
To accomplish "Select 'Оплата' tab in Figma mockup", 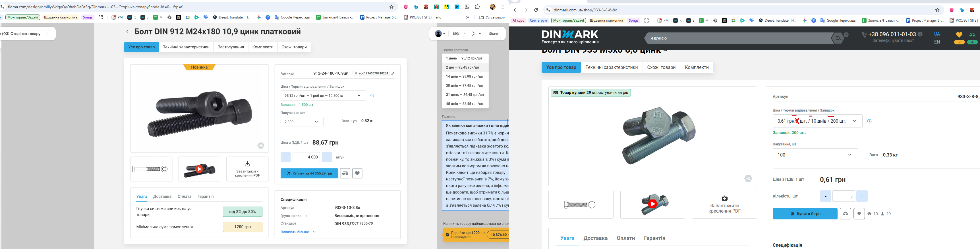I will point(185,196).
